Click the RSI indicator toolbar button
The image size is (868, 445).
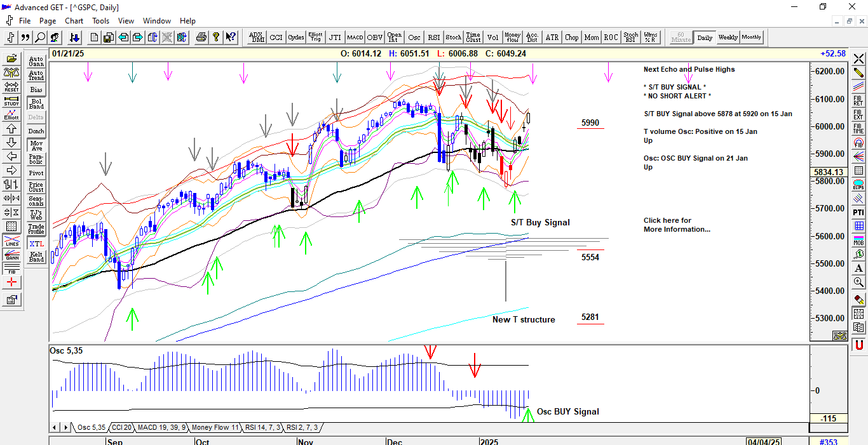pyautogui.click(x=433, y=37)
